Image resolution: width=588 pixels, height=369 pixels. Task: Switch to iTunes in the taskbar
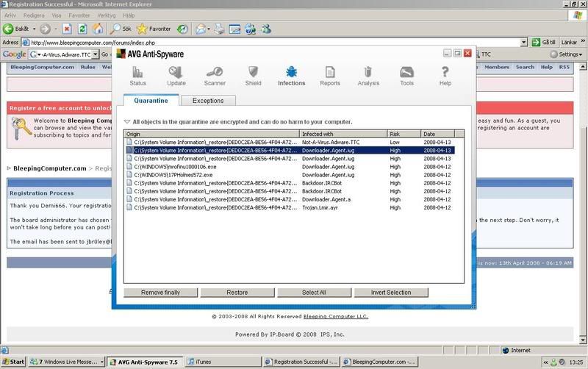click(223, 362)
